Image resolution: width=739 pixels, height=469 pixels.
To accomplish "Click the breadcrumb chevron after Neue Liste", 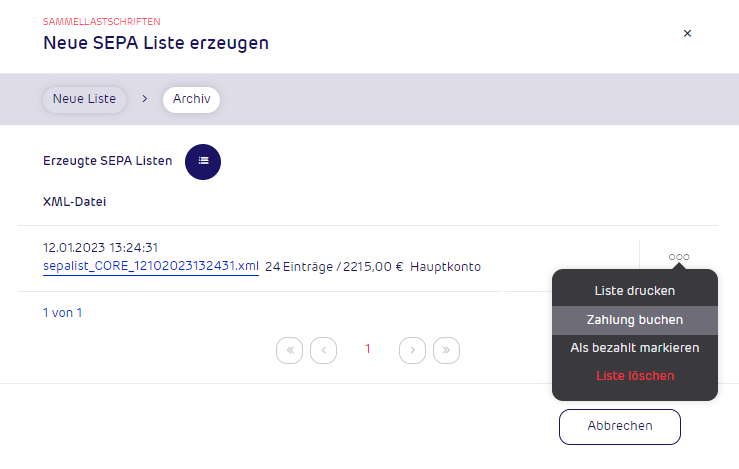I will (145, 99).
